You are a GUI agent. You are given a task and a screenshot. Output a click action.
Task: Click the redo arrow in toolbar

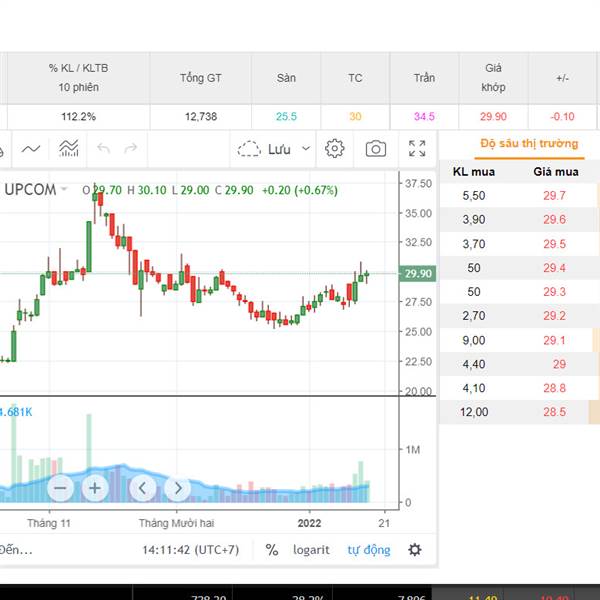[130, 149]
